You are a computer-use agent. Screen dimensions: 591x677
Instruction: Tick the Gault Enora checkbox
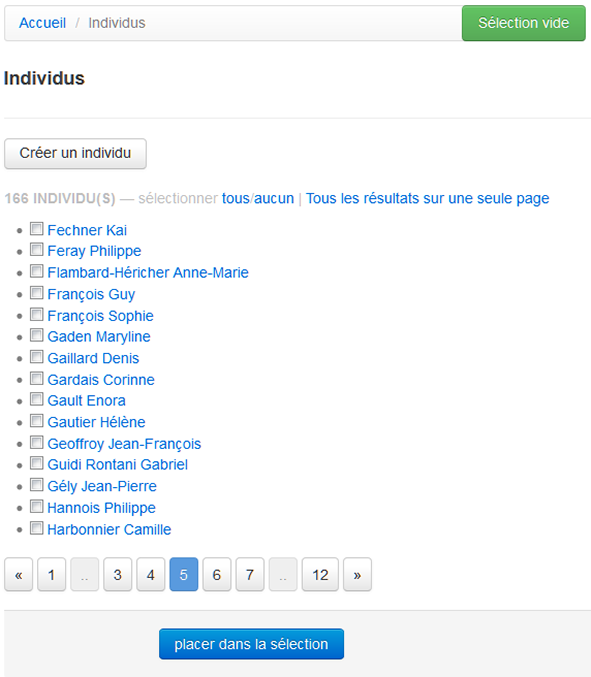[x=37, y=399]
